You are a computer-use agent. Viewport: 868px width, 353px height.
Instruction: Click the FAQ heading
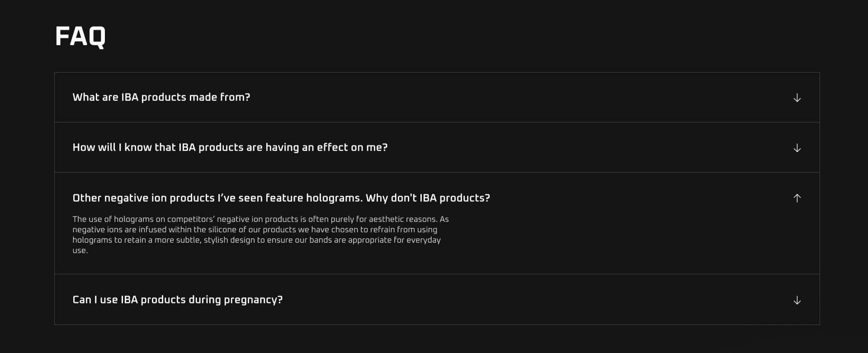coord(80,36)
